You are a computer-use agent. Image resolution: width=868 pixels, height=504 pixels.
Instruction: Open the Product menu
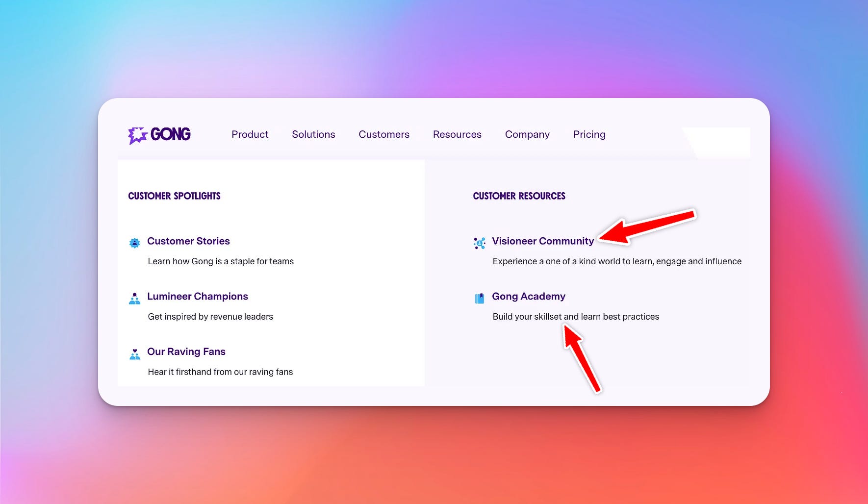click(250, 134)
